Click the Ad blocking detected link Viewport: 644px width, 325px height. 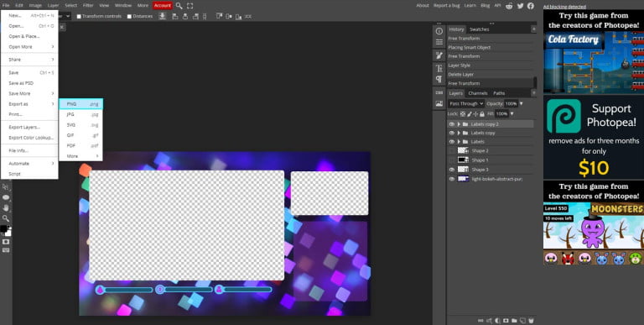564,7
